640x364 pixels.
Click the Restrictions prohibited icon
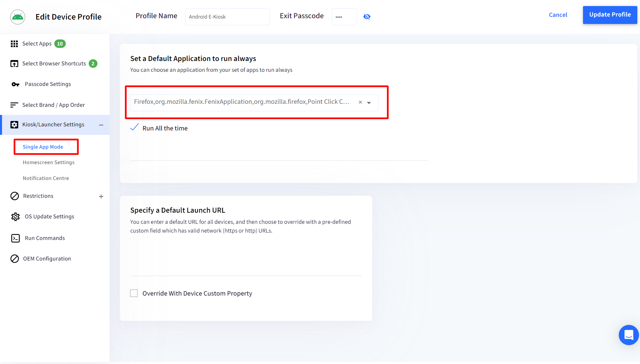click(x=14, y=196)
